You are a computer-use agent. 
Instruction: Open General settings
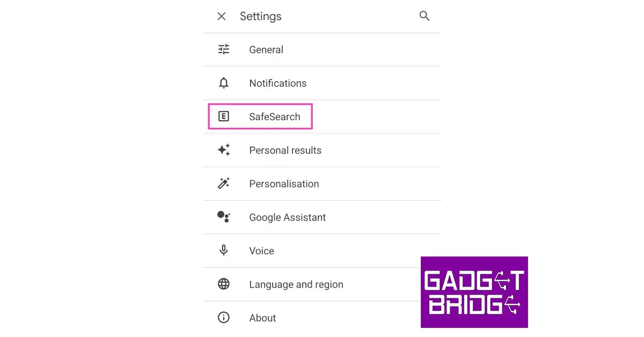coord(266,50)
